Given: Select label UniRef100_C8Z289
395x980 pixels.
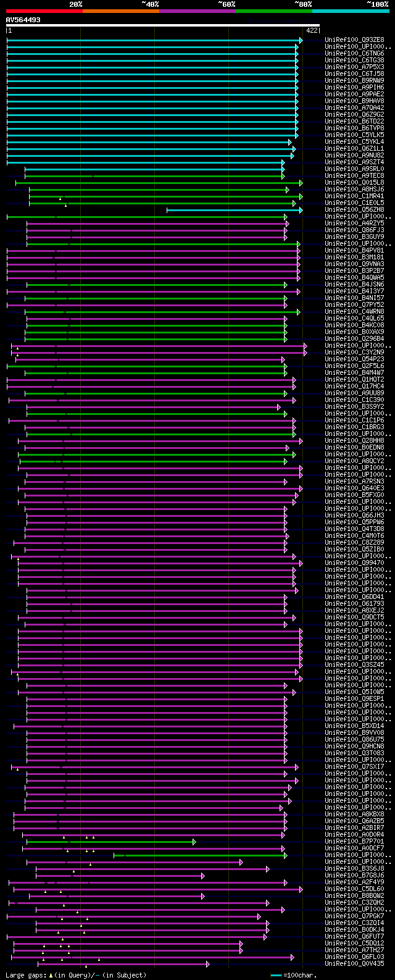Looking at the screenshot, I should pos(354,543).
